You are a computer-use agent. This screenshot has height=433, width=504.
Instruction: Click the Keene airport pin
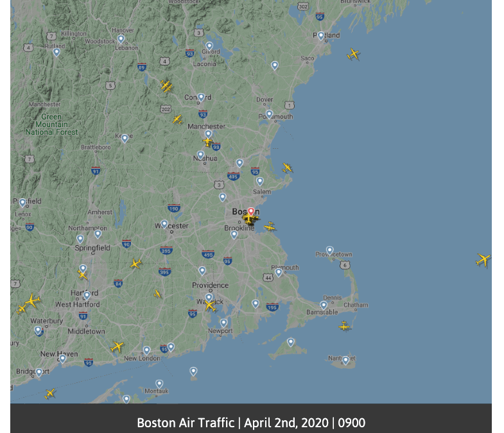point(125,139)
